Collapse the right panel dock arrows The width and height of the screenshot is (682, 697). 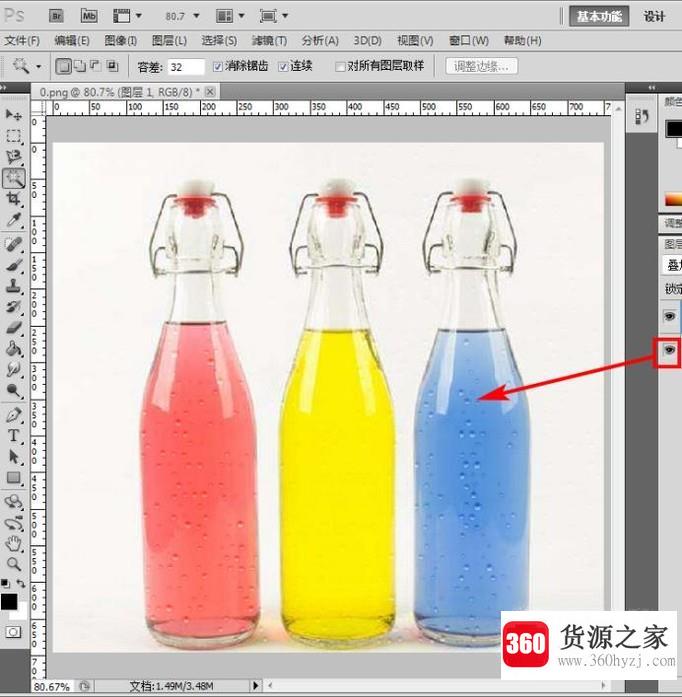pos(651,88)
